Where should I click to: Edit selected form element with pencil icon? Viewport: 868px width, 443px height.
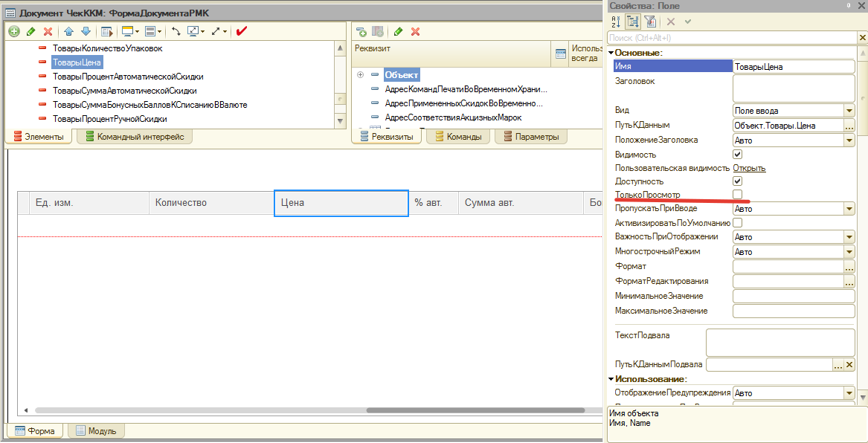click(31, 31)
